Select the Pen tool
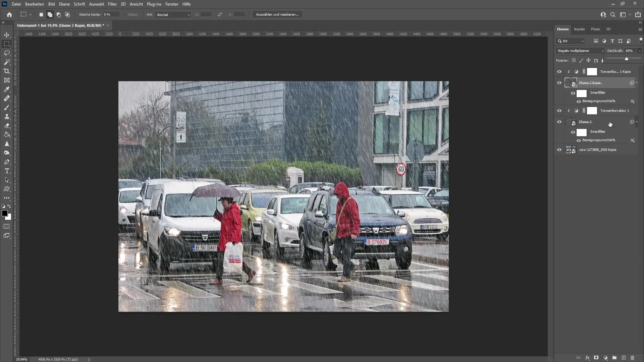The image size is (644, 362). click(7, 162)
